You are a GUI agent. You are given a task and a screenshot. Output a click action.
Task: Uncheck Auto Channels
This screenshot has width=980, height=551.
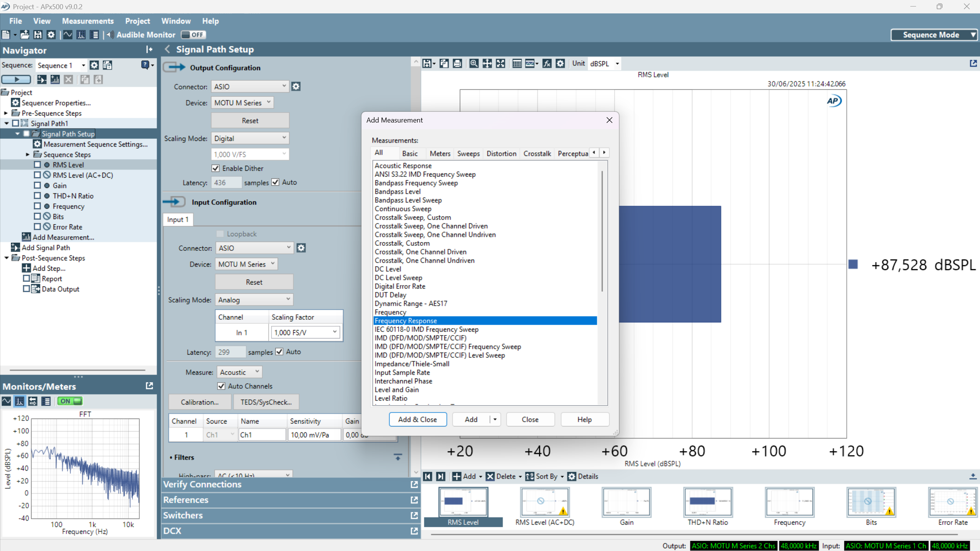point(221,386)
